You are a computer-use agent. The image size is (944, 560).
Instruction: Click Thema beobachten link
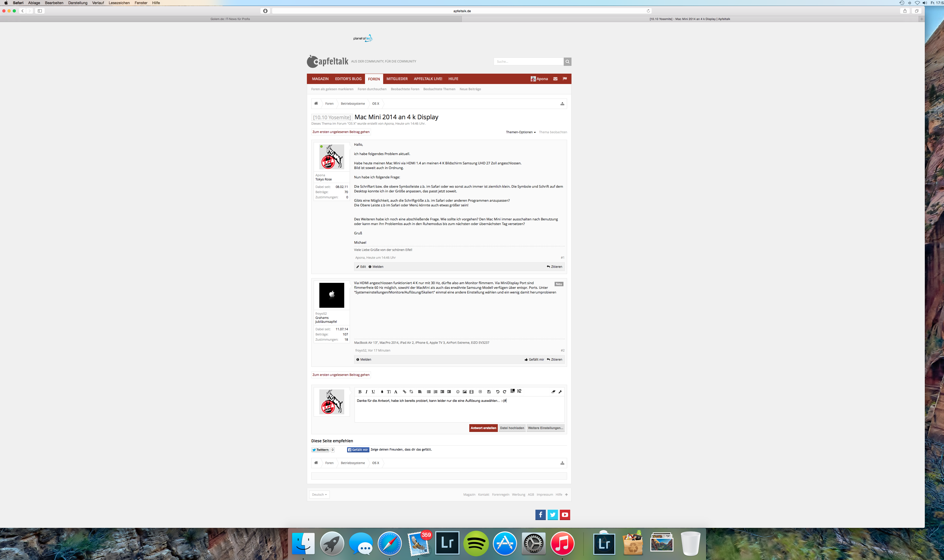click(553, 132)
